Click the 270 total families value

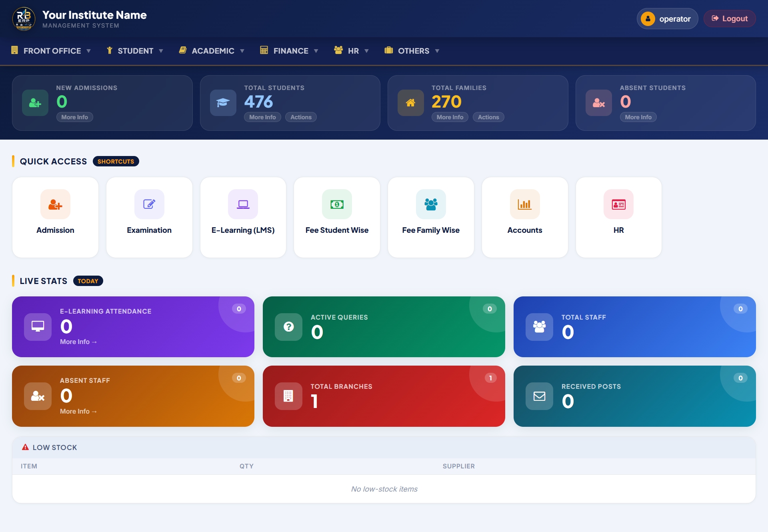pos(446,102)
